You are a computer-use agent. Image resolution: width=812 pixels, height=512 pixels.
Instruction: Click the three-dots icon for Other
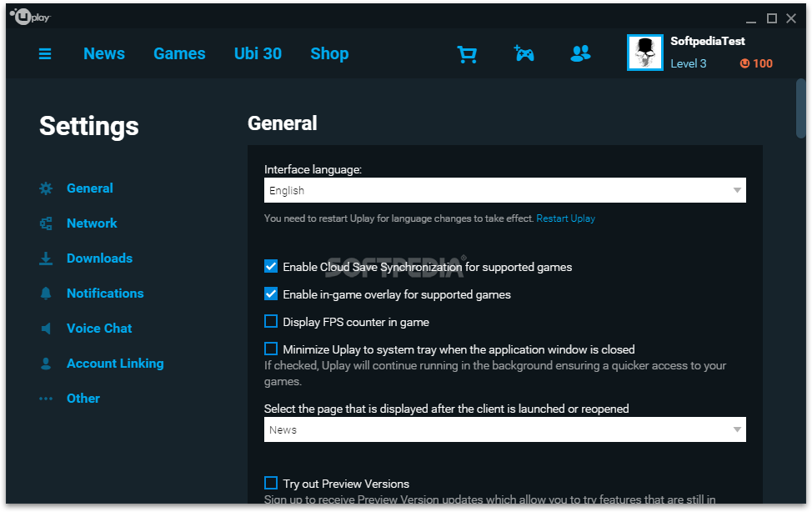[x=46, y=399]
